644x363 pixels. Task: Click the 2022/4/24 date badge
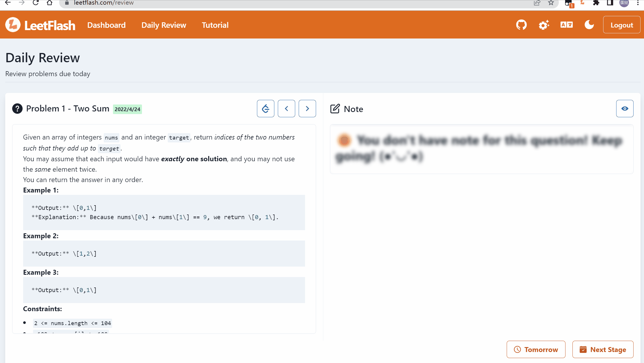(127, 109)
